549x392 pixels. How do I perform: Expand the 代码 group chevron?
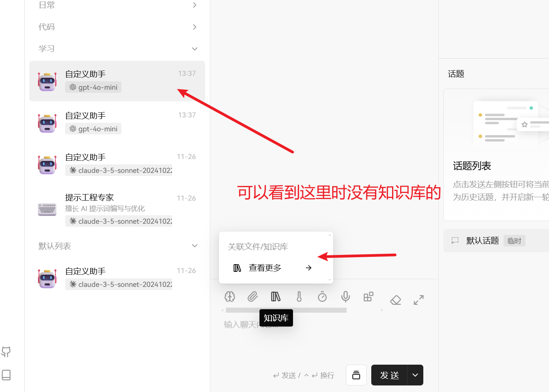(195, 27)
